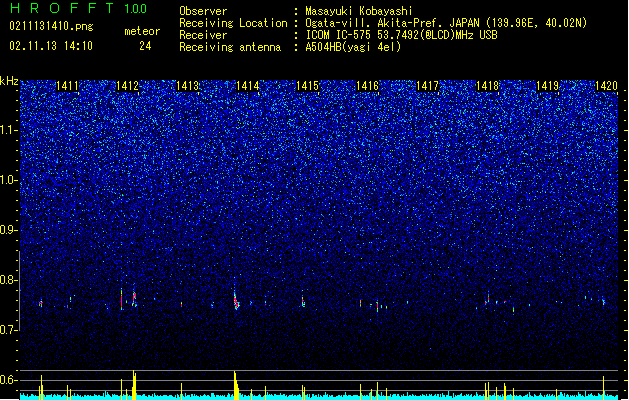Click the 1412 time marker
Viewport: 629px width, 400px height.
[127, 85]
